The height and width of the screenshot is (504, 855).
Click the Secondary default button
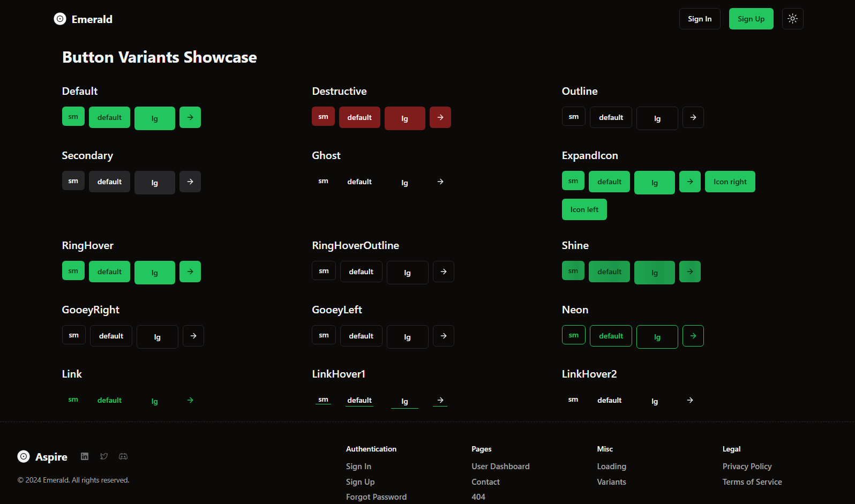coord(109,182)
